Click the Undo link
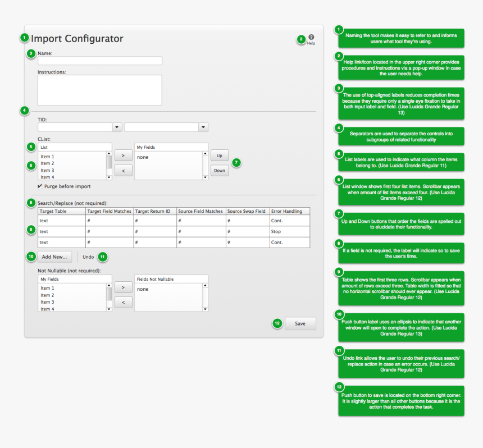Image resolution: width=483 pixels, height=448 pixels. (88, 257)
